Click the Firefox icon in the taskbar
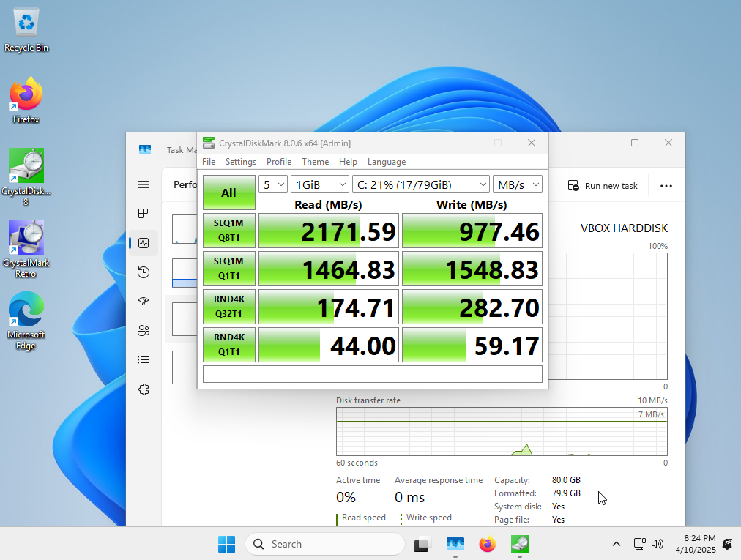 (487, 544)
